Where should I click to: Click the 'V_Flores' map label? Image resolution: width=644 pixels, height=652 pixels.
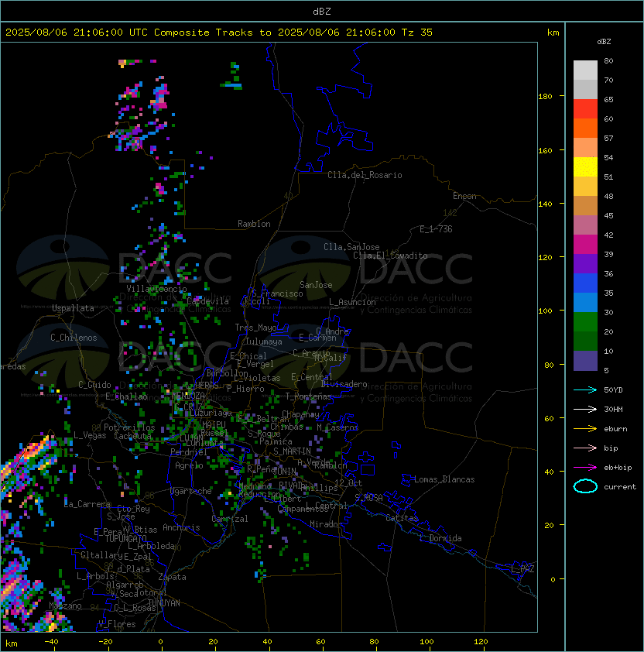coord(117,624)
